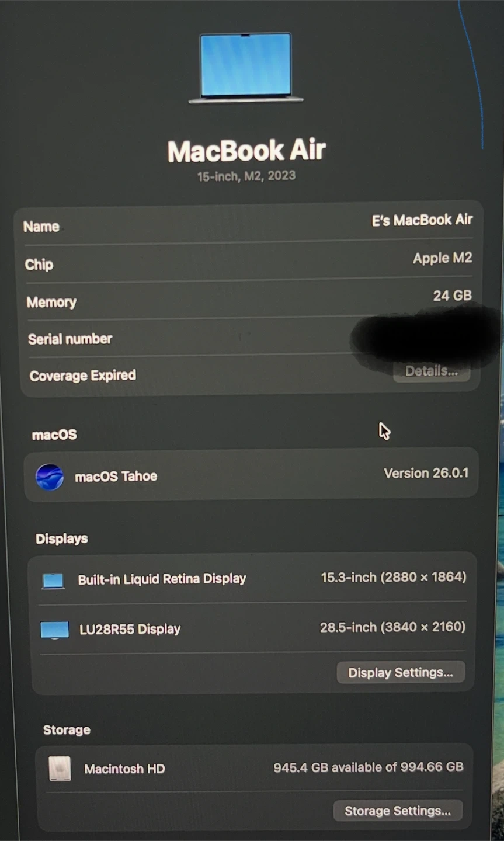The width and height of the screenshot is (504, 841).
Task: Click the MacBook Air laptop illustration
Action: coord(246,68)
